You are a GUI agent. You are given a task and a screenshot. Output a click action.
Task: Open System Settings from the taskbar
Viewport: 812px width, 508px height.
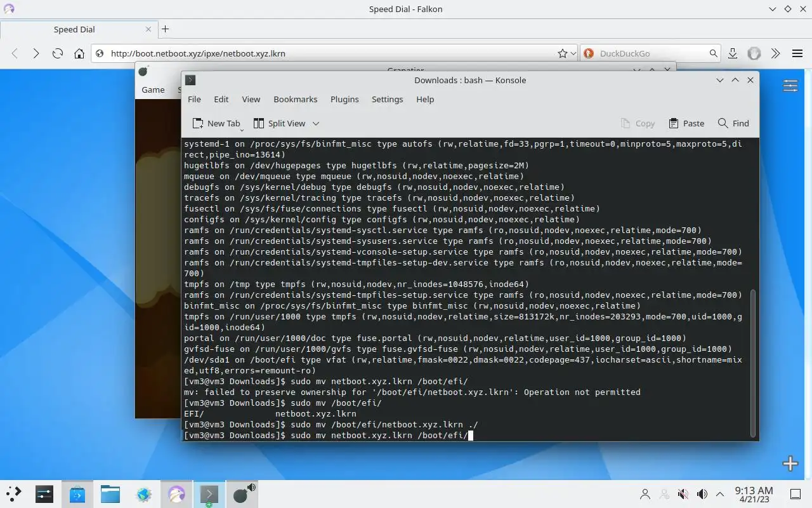click(44, 493)
